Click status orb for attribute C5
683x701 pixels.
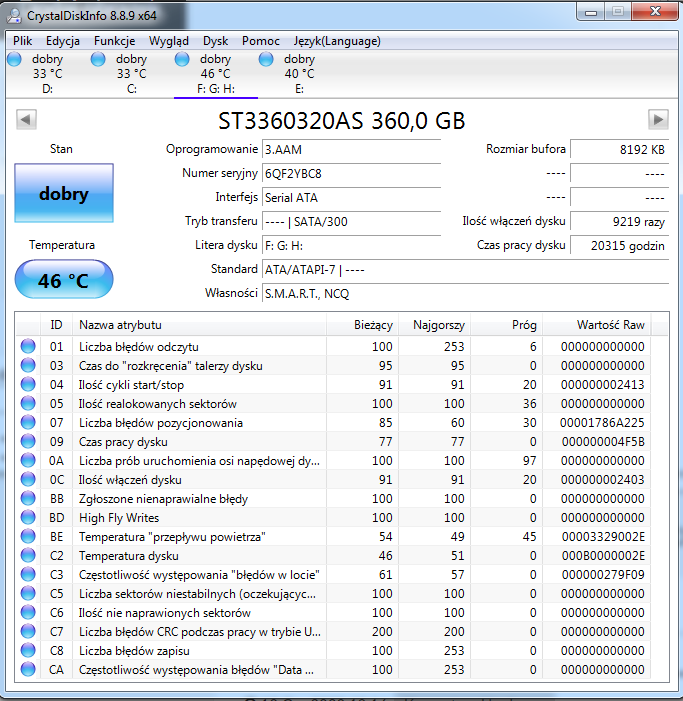(28, 593)
